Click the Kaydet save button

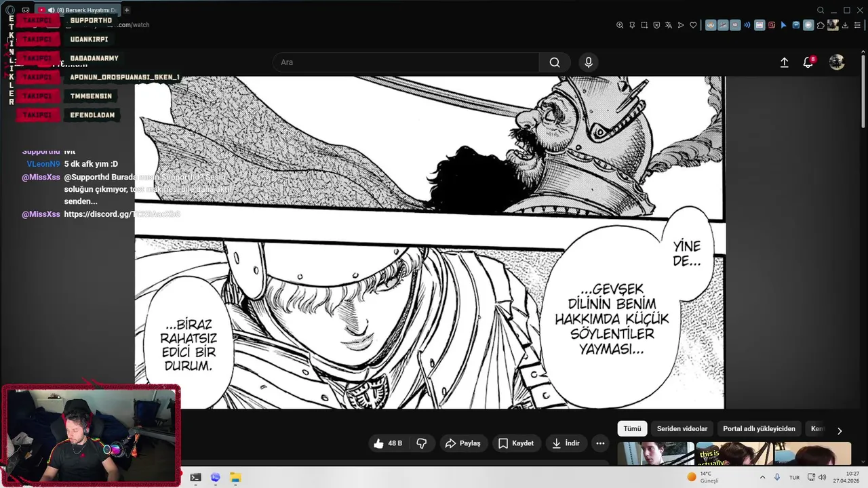pos(517,443)
